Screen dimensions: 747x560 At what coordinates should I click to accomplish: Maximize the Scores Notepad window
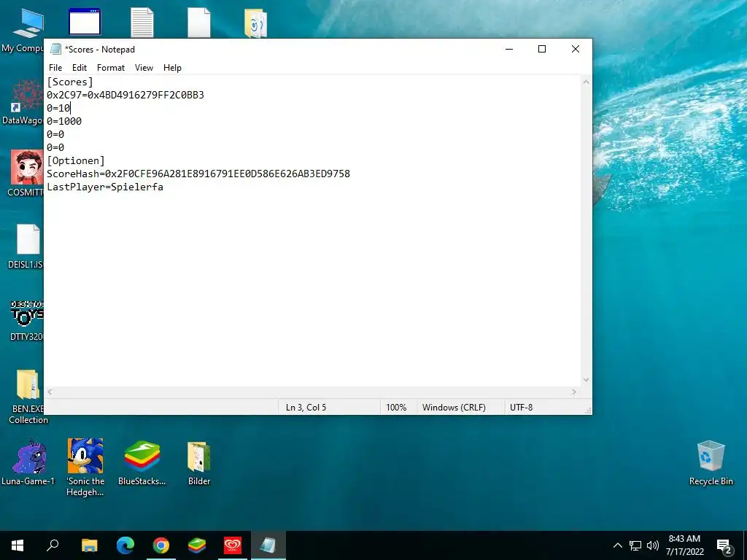tap(542, 49)
